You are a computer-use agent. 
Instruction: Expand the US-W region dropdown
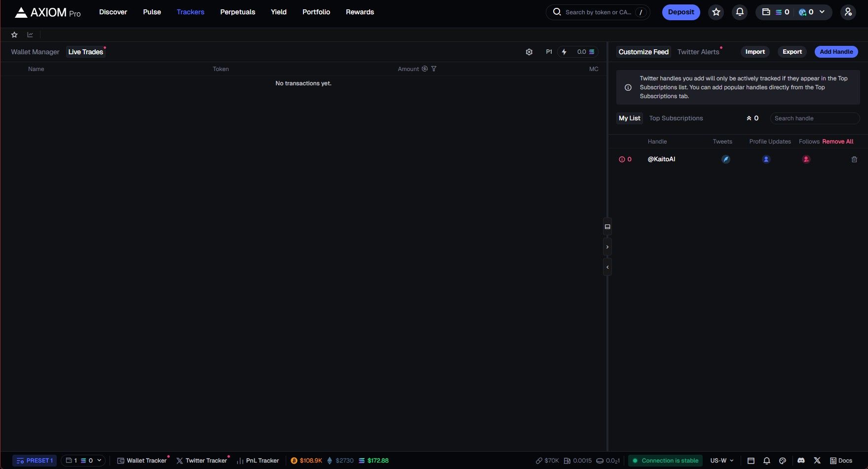tap(722, 461)
